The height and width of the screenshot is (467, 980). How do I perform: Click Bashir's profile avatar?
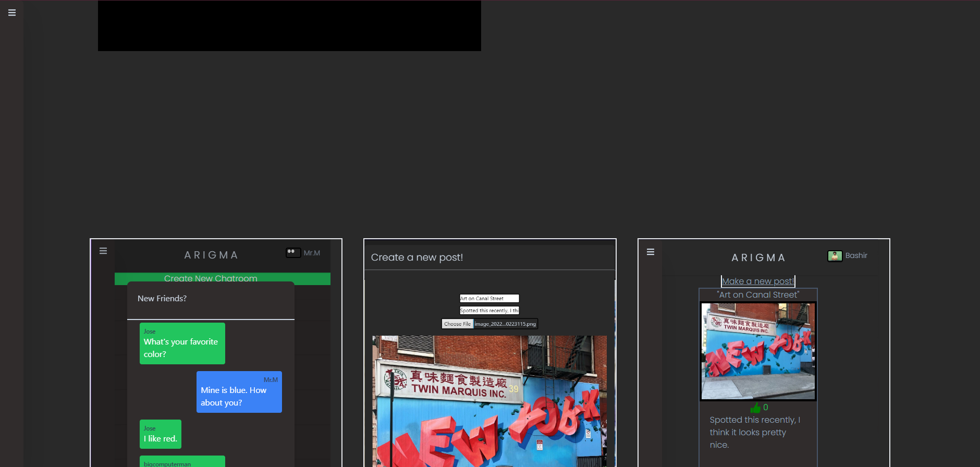click(835, 256)
